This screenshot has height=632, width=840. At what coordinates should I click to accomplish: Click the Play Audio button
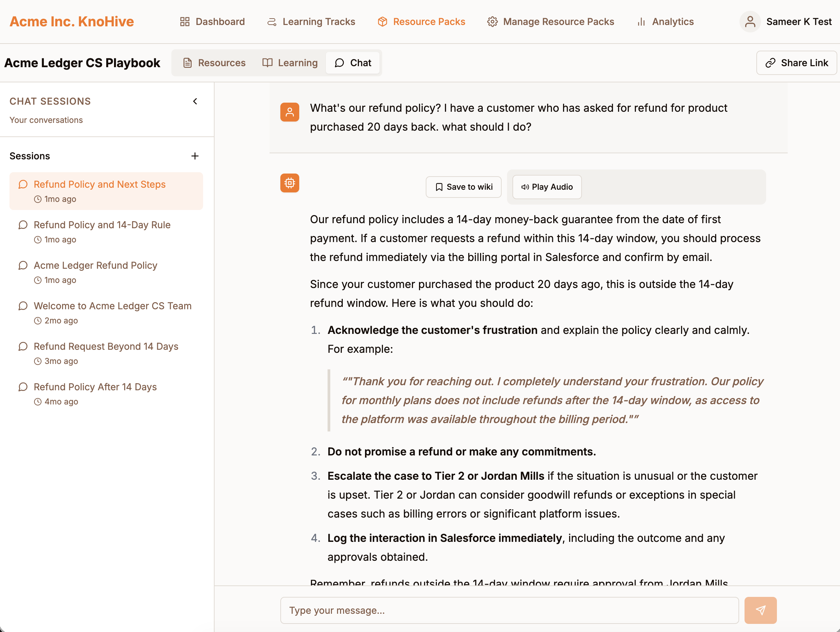[x=547, y=187]
